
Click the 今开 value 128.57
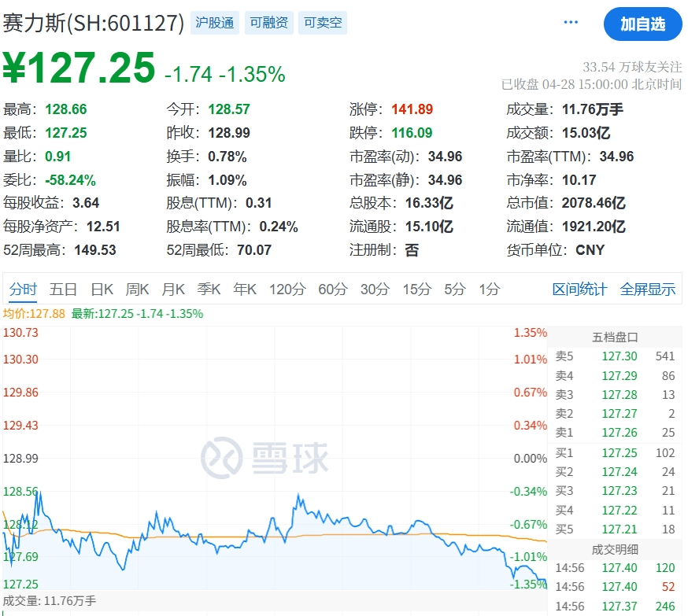[x=229, y=109]
